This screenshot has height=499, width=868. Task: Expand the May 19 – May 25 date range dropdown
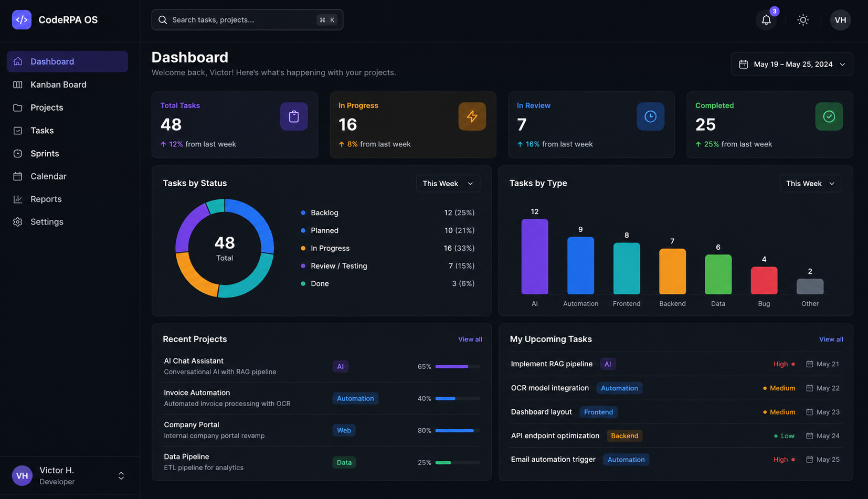point(792,64)
